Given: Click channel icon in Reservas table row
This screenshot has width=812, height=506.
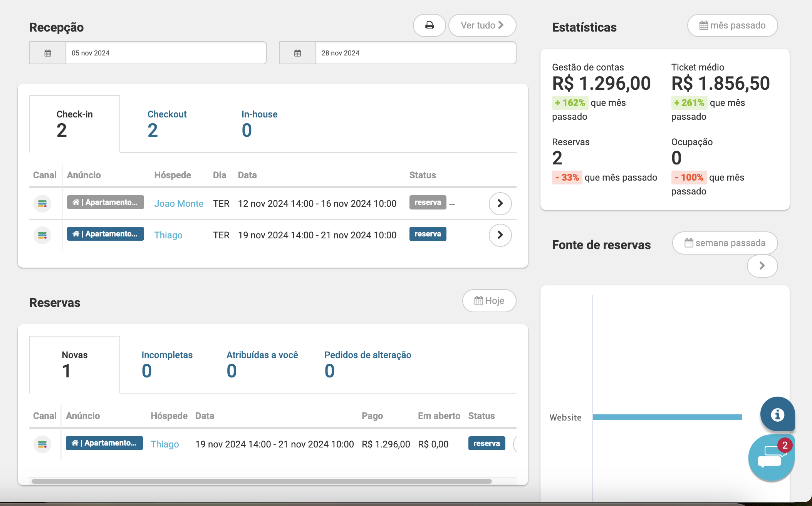Looking at the screenshot, I should coord(42,444).
